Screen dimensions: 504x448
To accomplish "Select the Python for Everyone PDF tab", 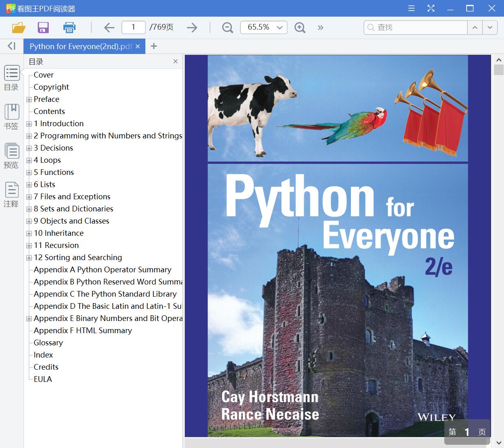I will click(80, 47).
